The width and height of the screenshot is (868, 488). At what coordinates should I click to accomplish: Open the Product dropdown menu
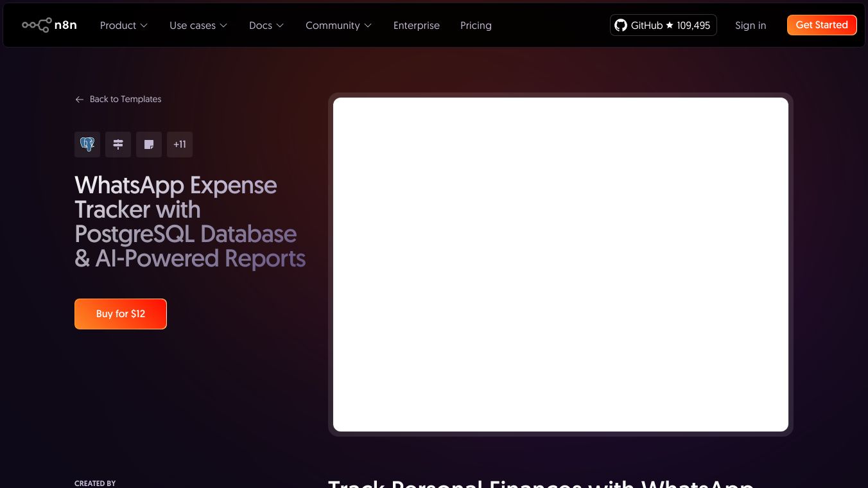pos(124,26)
